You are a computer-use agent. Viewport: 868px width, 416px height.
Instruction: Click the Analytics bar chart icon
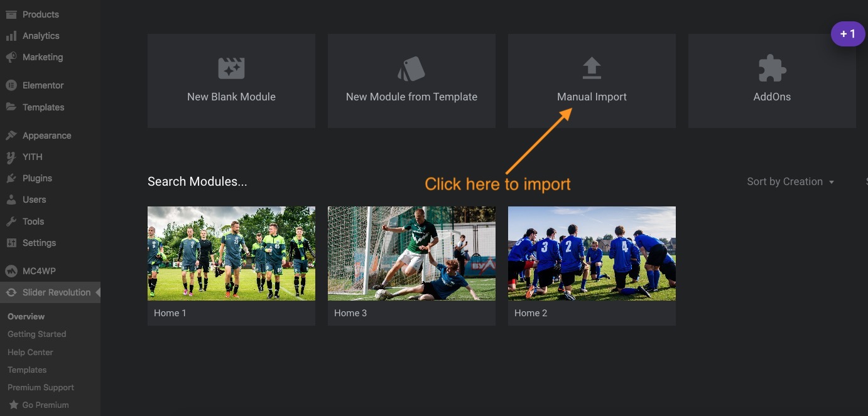click(x=11, y=36)
